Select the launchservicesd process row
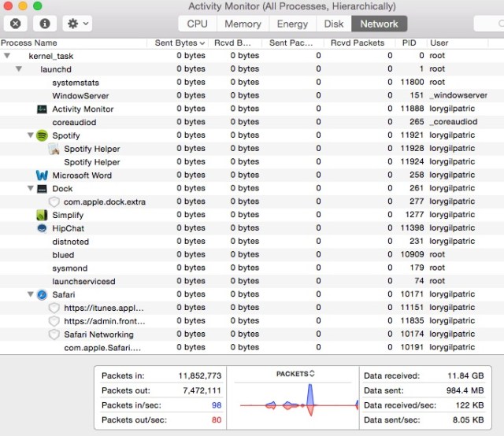The height and width of the screenshot is (436, 504). tap(252, 281)
